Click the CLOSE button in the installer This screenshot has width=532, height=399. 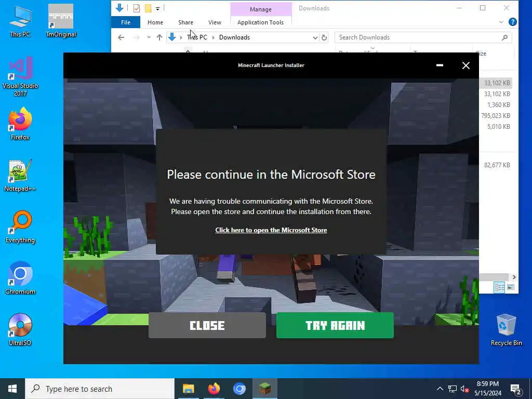point(207,325)
